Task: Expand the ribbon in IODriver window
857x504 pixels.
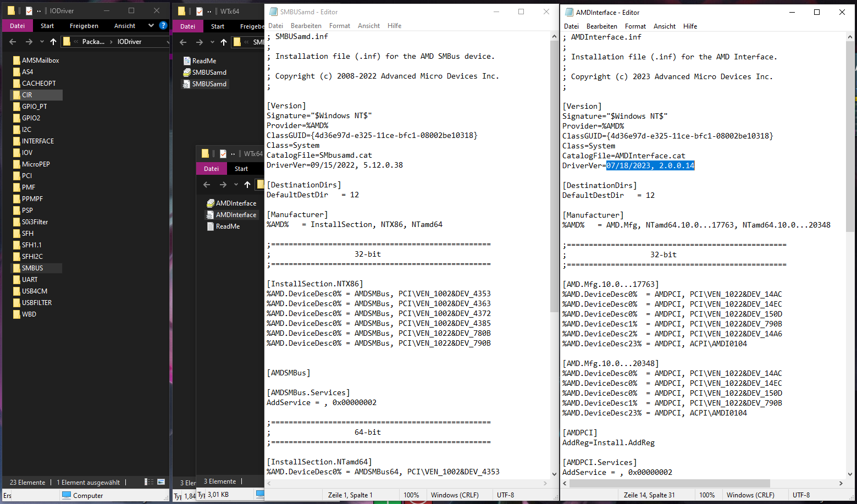Action: pos(151,25)
